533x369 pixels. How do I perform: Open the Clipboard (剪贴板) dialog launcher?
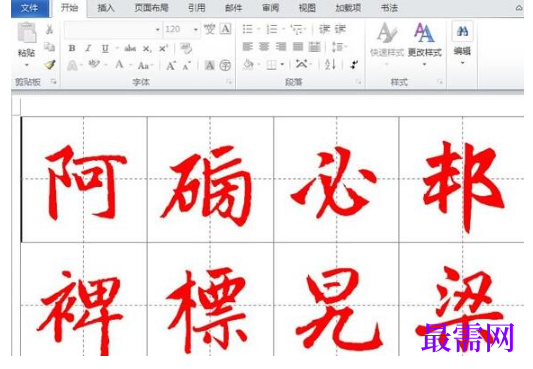point(53,81)
